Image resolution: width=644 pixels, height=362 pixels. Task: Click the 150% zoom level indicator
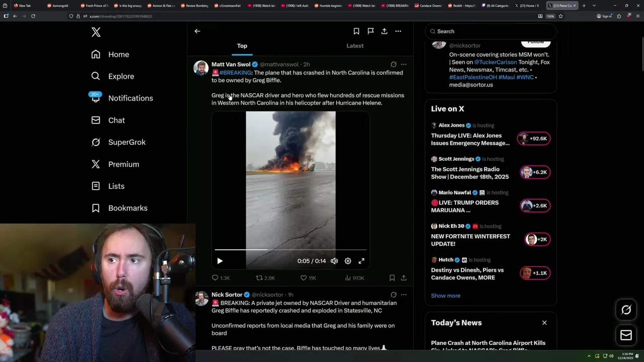(x=550, y=16)
